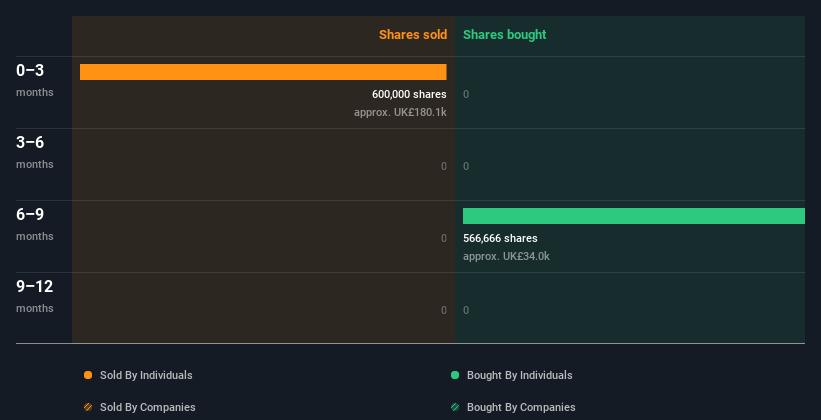Click the 0–3 months row label
The image size is (821, 420).
coord(35,80)
